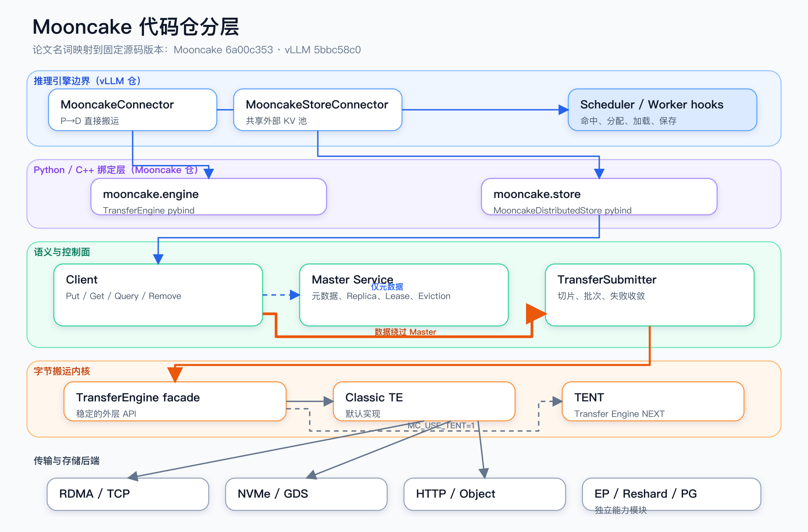Click the NVMe / GDS backend box
808x532 pixels.
click(306, 494)
